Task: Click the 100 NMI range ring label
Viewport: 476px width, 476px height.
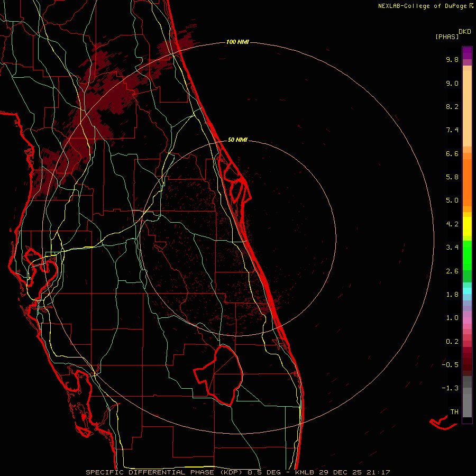Action: tap(237, 42)
